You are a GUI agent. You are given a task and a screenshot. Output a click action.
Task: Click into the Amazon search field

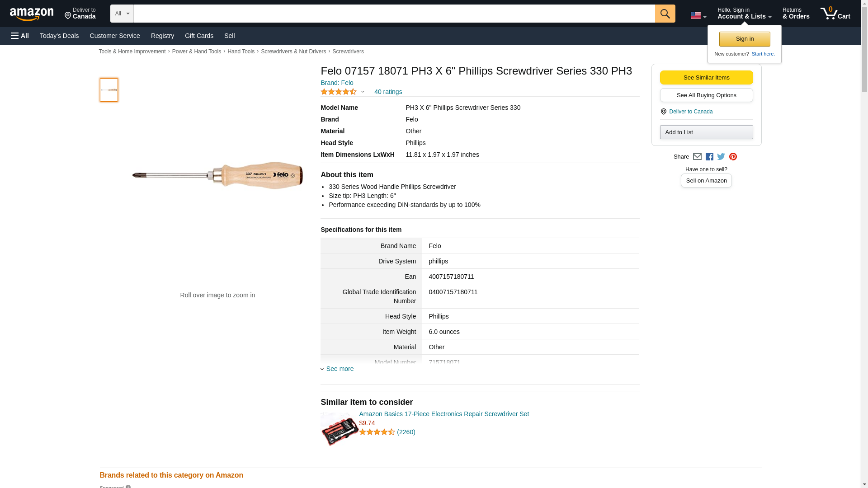tap(394, 14)
